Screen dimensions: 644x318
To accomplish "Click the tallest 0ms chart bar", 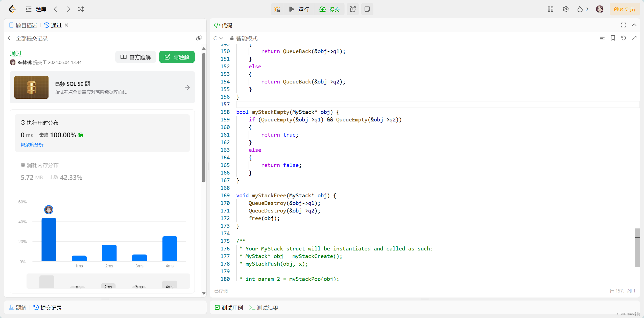I will [x=49, y=240].
